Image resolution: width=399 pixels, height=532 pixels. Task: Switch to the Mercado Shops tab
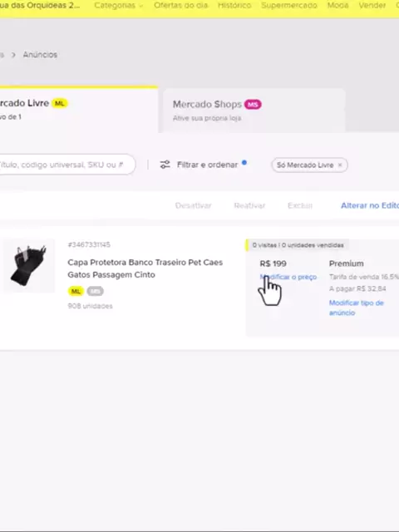(x=254, y=111)
